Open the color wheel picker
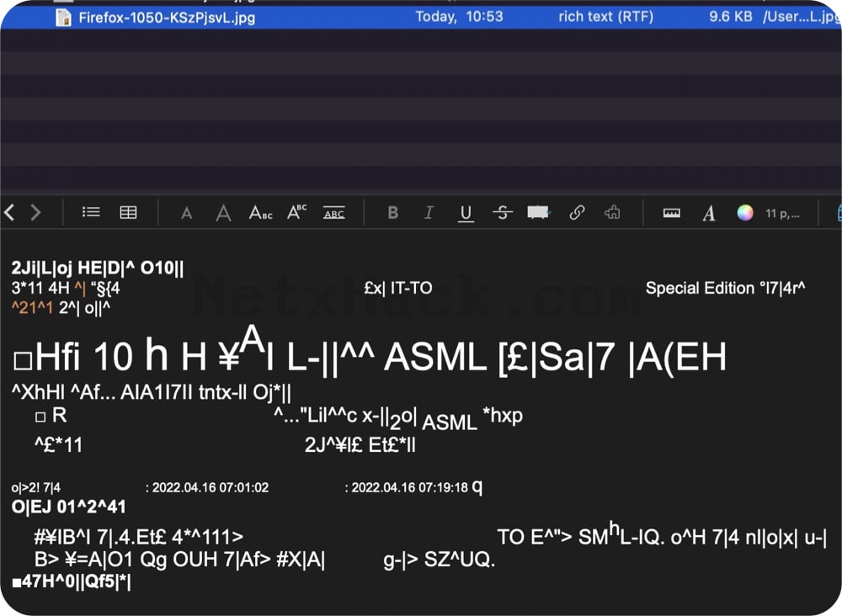Image resolution: width=842 pixels, height=616 pixels. [745, 213]
